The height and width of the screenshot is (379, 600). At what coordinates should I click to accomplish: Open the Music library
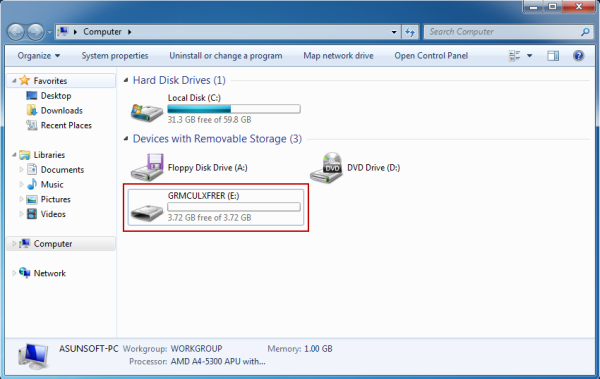click(x=52, y=185)
